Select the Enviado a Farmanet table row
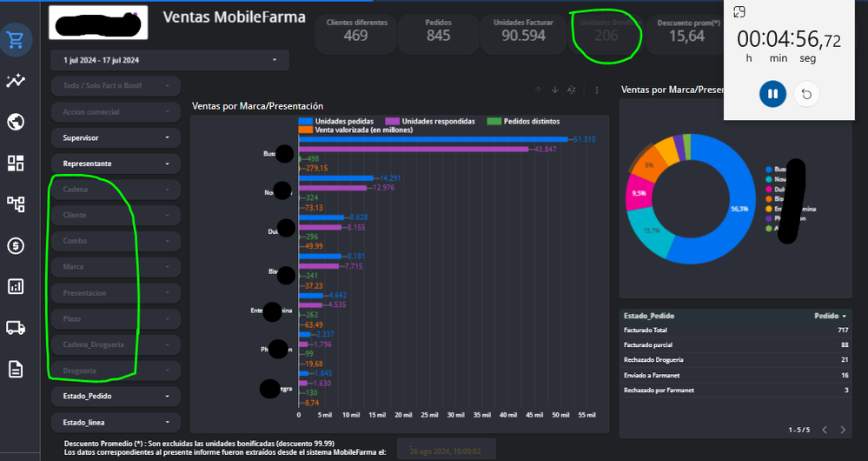This screenshot has height=461, width=868. (736, 375)
